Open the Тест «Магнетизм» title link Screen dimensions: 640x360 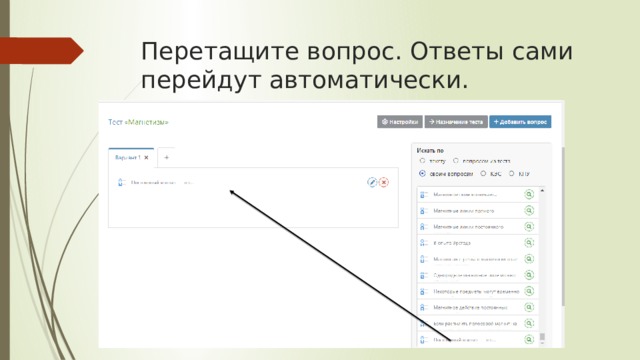point(138,122)
